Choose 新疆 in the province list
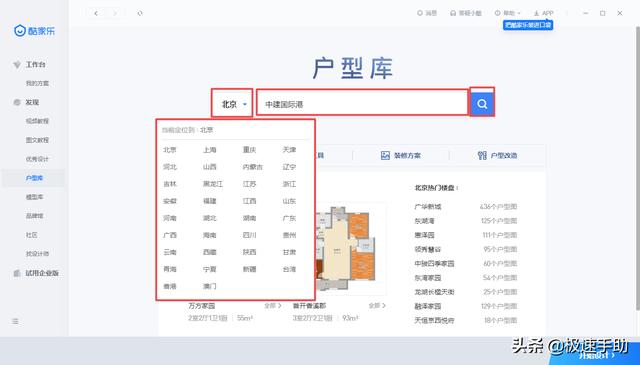The image size is (640, 365). pyautogui.click(x=249, y=269)
